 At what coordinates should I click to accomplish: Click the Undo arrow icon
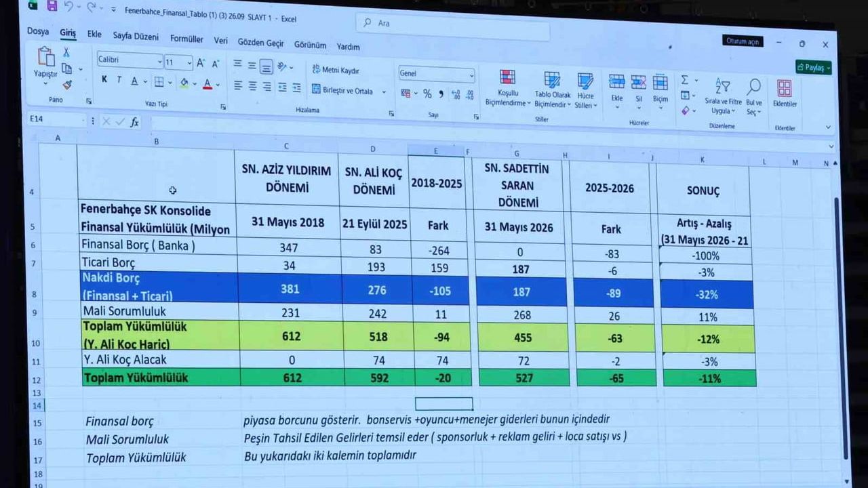click(x=68, y=7)
